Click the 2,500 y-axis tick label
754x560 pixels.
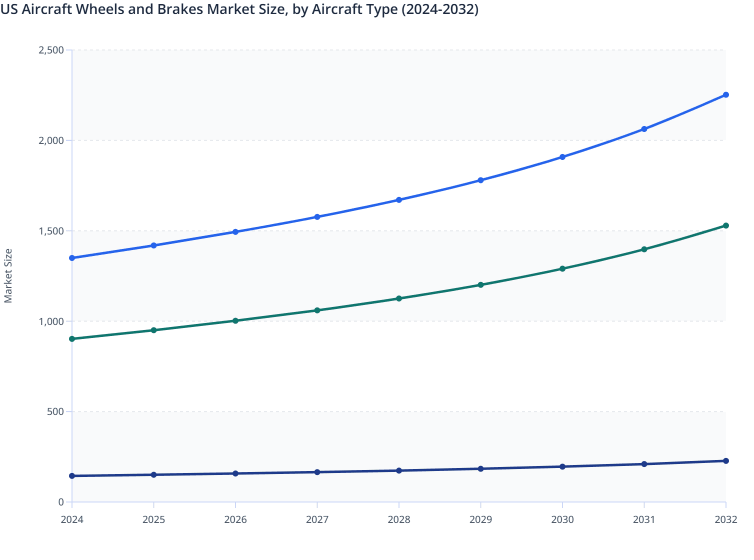click(51, 50)
